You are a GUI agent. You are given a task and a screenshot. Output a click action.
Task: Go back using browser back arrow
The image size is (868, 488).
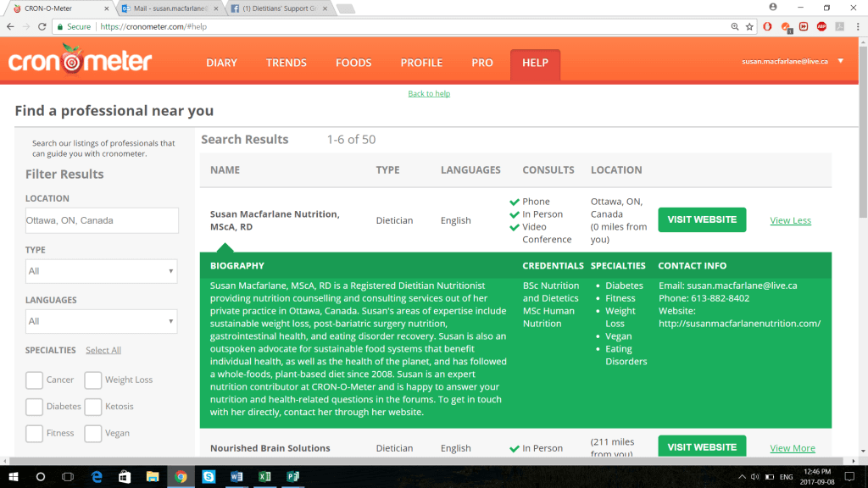[10, 26]
